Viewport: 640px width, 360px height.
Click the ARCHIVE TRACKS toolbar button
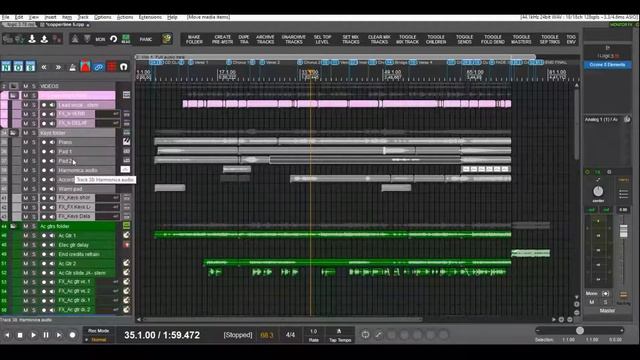265,39
